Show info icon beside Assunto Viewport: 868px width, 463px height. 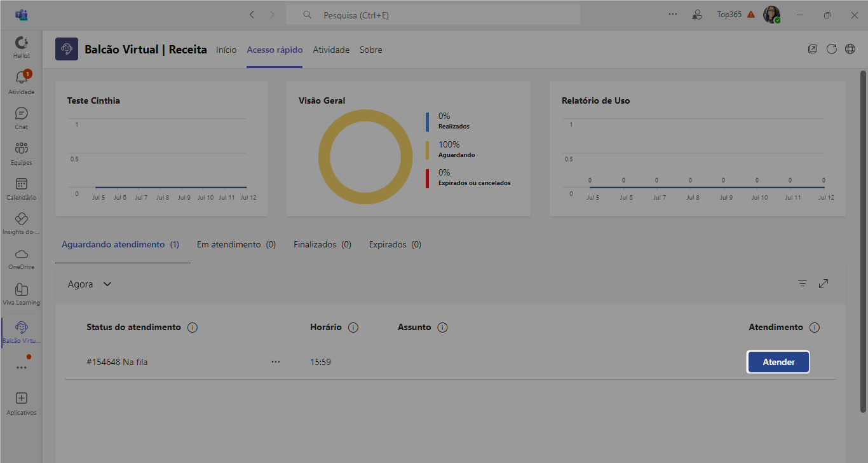point(443,328)
